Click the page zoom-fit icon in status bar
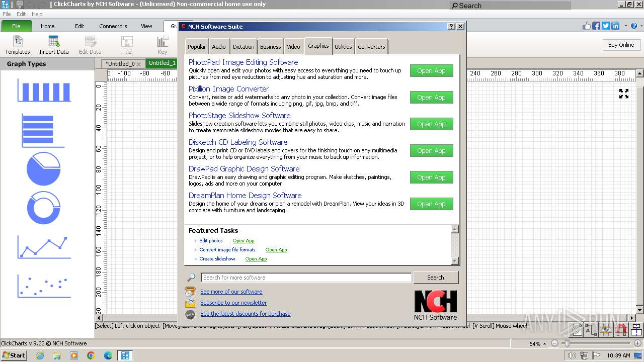Viewport: 644px width, 362px height. coord(577,330)
